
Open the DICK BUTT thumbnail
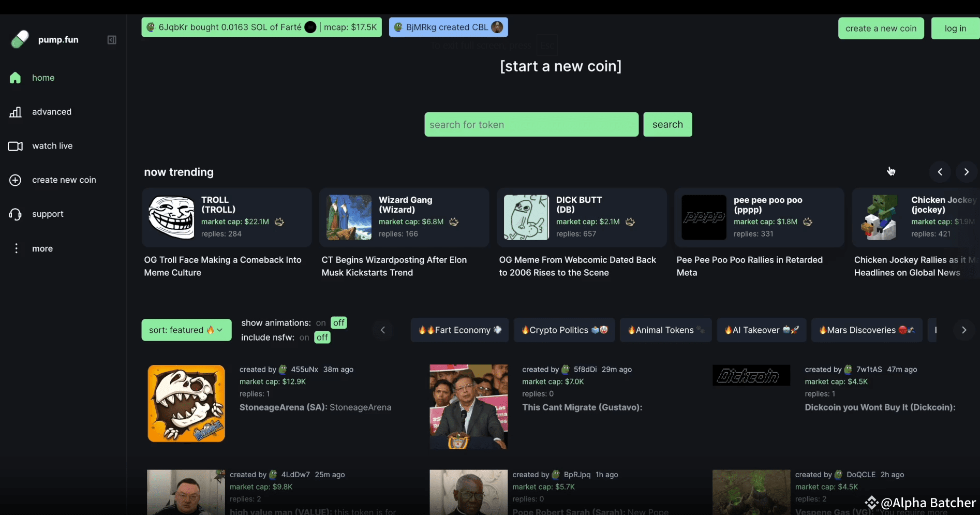click(x=526, y=217)
